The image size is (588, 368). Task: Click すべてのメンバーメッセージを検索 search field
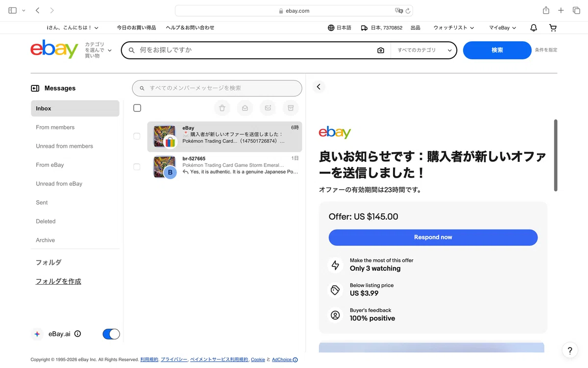coord(217,88)
